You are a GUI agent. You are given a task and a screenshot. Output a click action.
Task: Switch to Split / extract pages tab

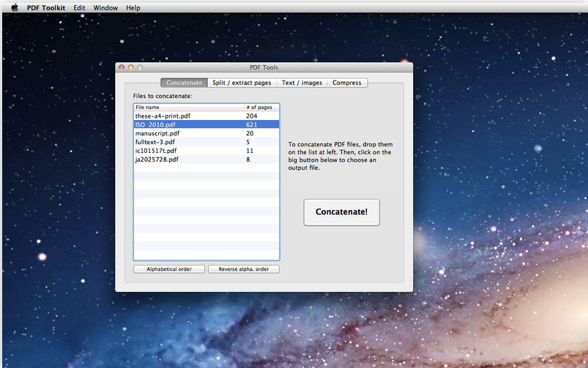coord(242,83)
